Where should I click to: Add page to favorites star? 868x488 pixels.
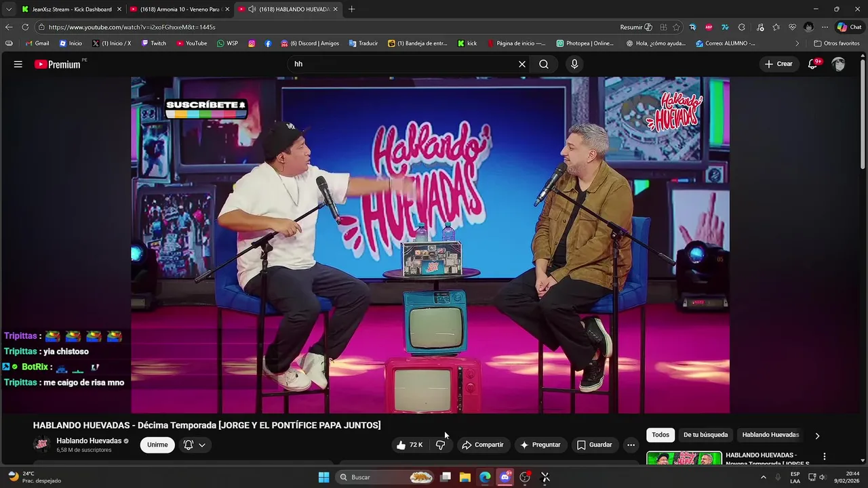pos(676,27)
